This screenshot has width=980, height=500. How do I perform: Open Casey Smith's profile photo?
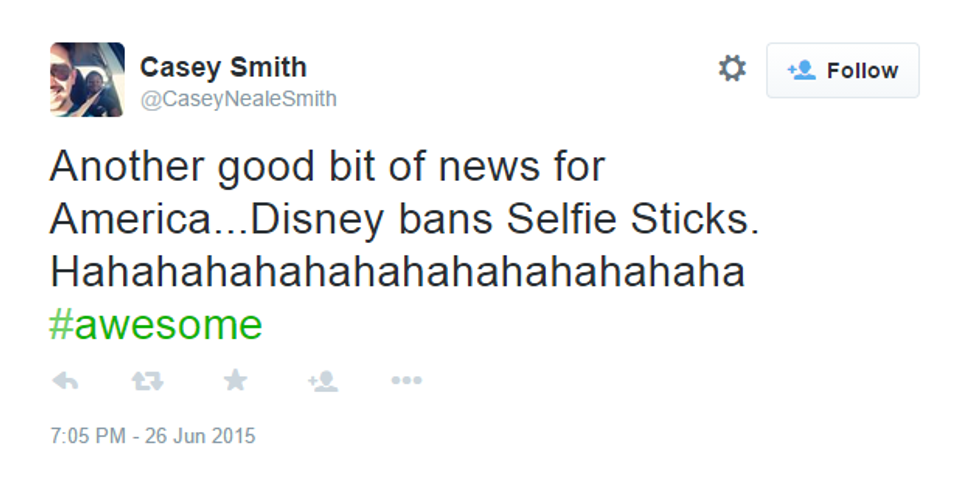pos(87,80)
